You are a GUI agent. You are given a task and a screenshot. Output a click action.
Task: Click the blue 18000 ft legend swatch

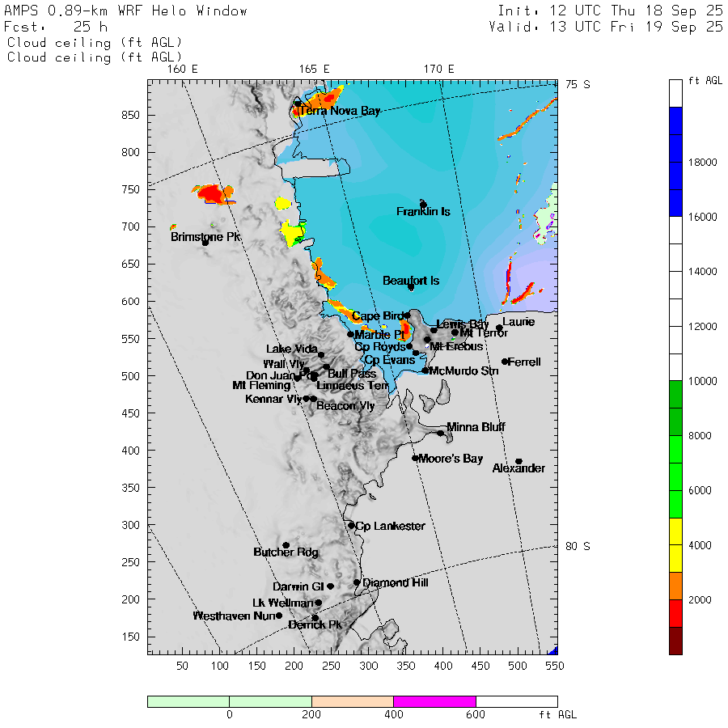675,162
